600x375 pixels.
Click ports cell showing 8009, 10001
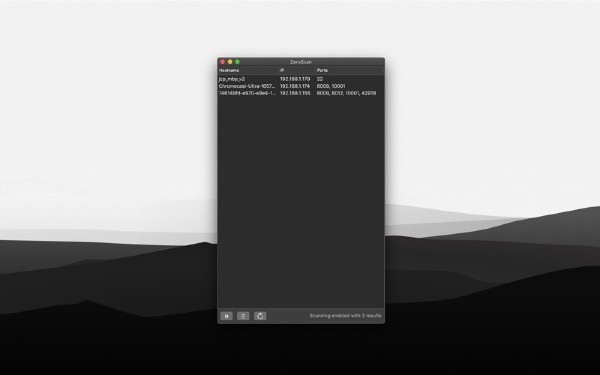click(331, 86)
